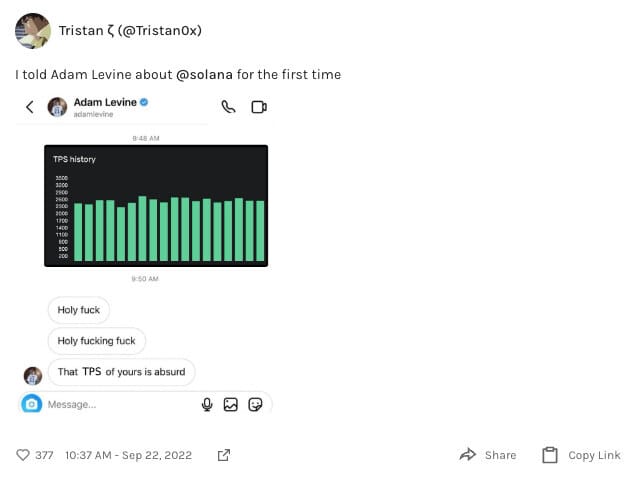Click the @solana mention in tweet
Viewport: 634px width, 477px height.
[x=204, y=75]
